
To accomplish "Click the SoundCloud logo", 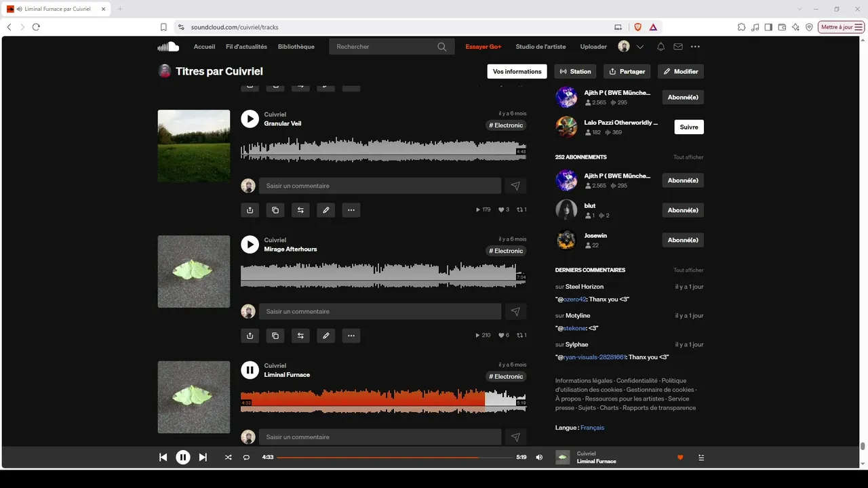I will (x=168, y=47).
